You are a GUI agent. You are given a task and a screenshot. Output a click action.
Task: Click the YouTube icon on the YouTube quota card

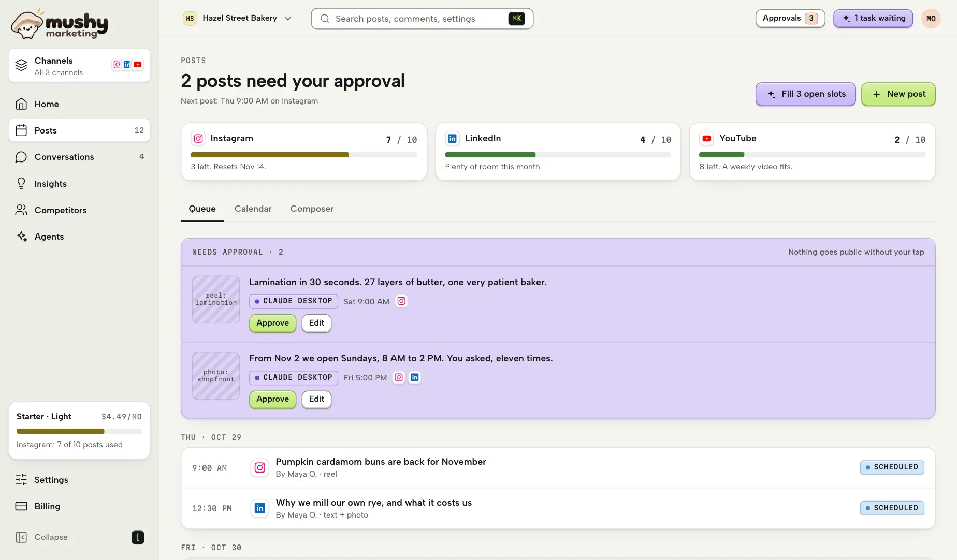click(706, 139)
